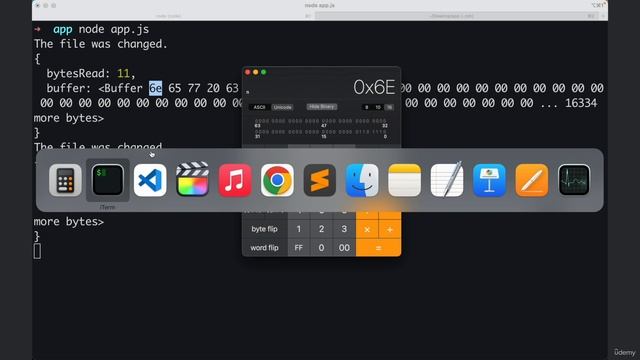The image size is (640, 360).
Task: Click the plus key on the calculator
Action: point(390,229)
